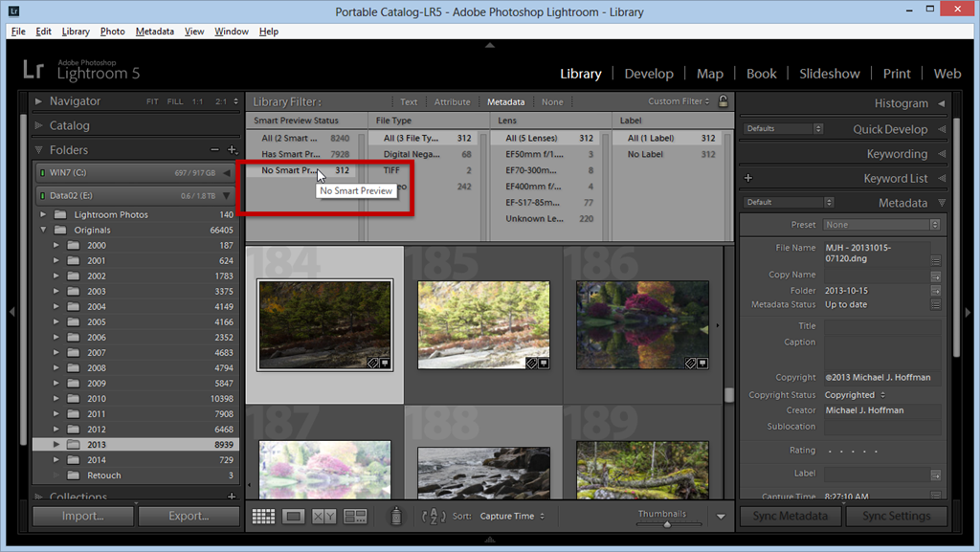
Task: Expand the Catalog panel
Action: pyautogui.click(x=38, y=125)
